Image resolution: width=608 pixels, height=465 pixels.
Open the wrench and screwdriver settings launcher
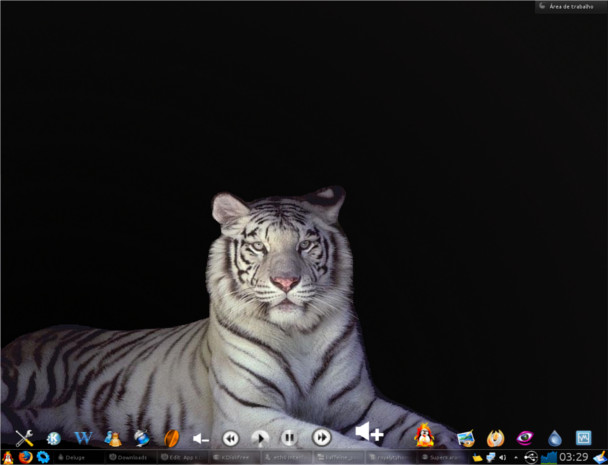24,438
